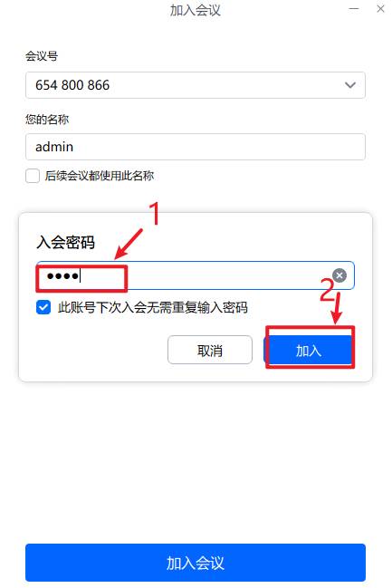Click the 您的名称 field label
The width and height of the screenshot is (392, 588).
pyautogui.click(x=47, y=120)
